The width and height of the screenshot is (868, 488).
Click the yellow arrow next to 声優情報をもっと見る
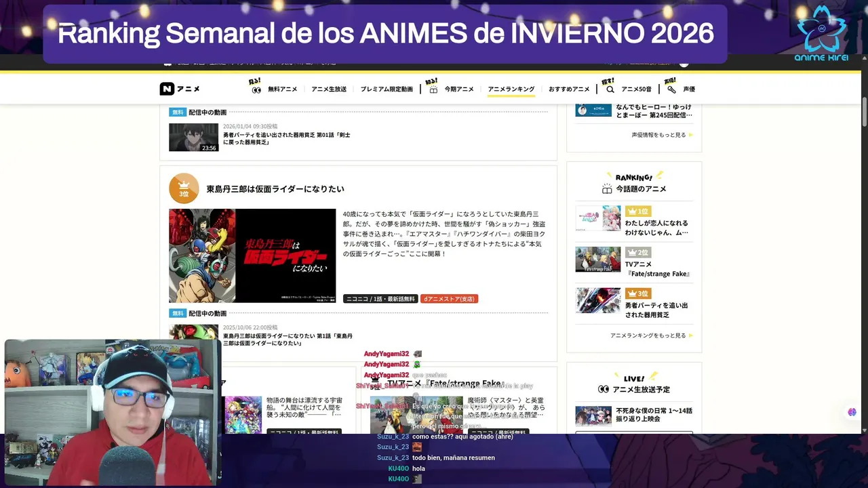pyautogui.click(x=691, y=135)
